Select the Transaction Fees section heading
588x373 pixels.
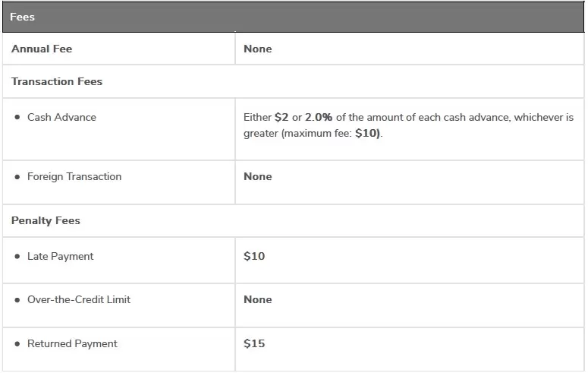[x=57, y=81]
